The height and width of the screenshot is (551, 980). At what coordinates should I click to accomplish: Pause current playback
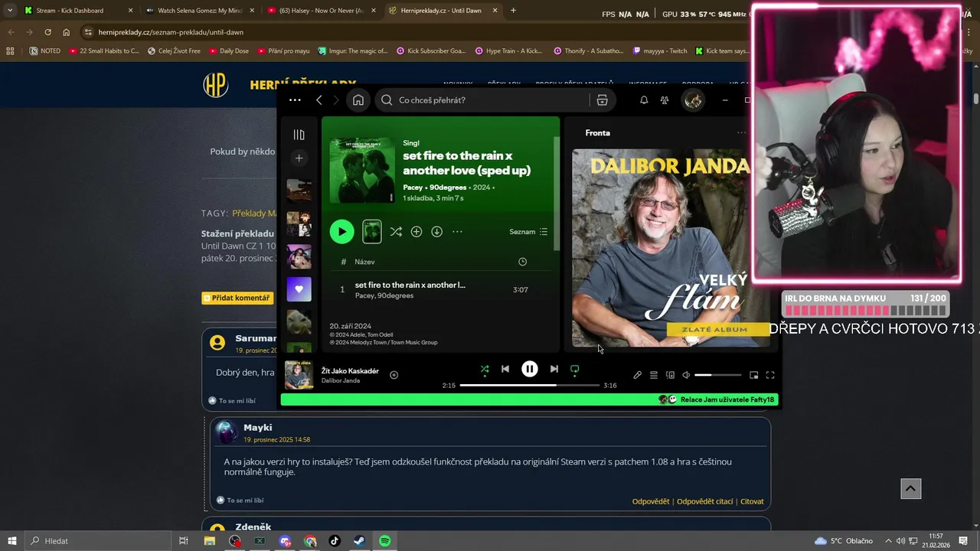(530, 369)
